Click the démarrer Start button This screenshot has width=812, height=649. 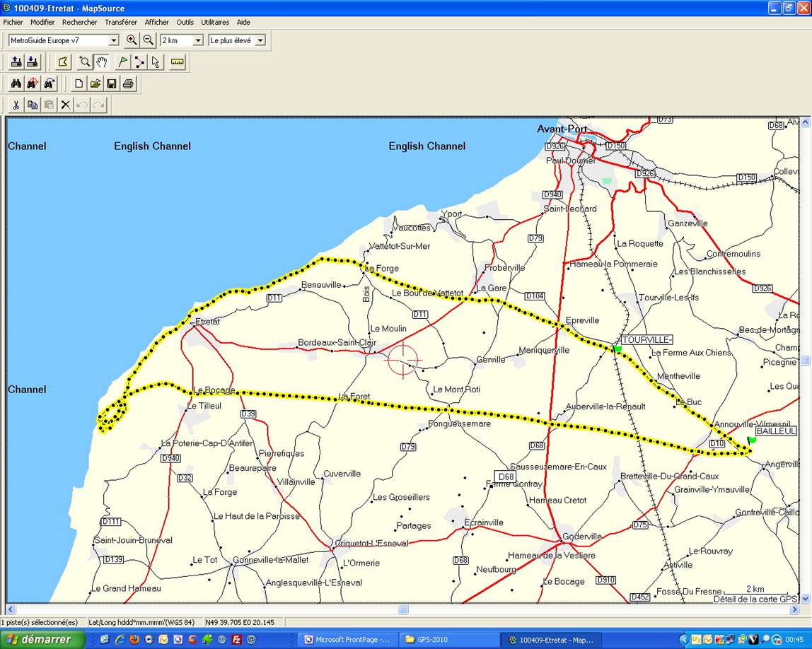(42, 639)
